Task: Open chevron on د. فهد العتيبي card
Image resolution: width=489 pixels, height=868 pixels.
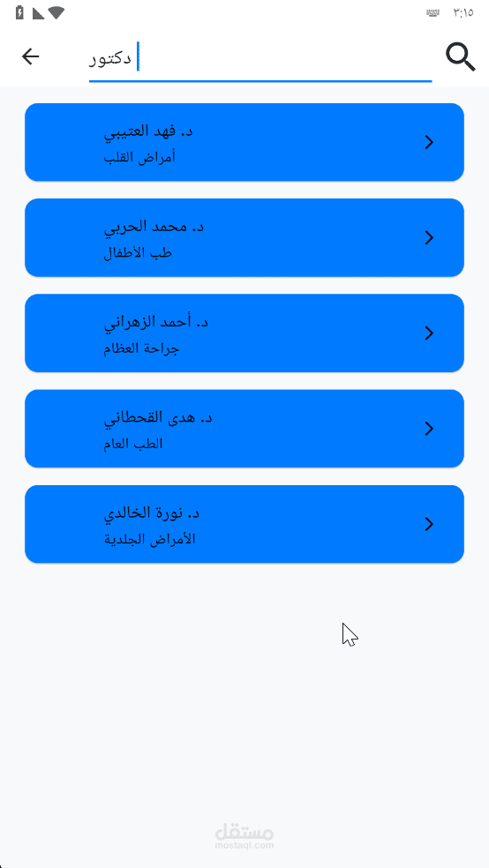Action: point(429,142)
